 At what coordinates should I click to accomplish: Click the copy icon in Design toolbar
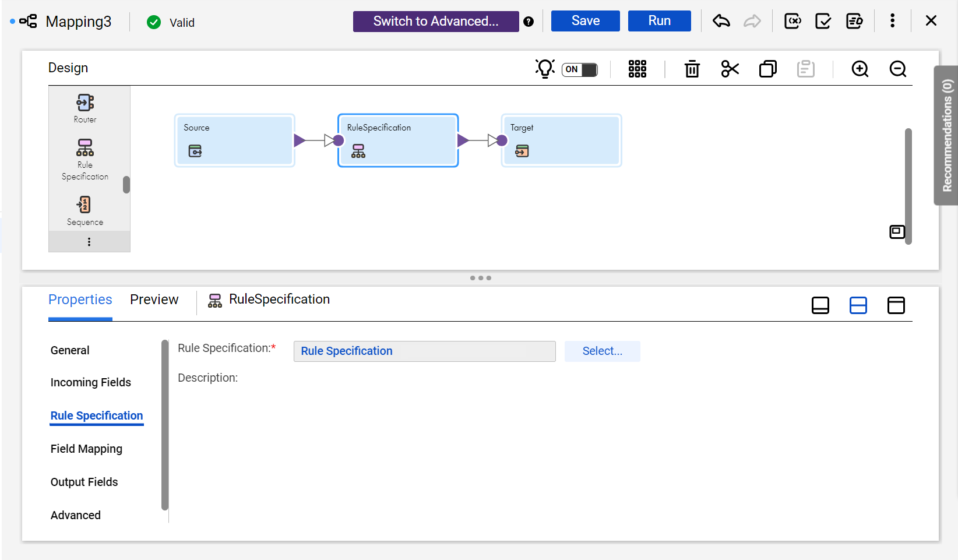pos(768,69)
